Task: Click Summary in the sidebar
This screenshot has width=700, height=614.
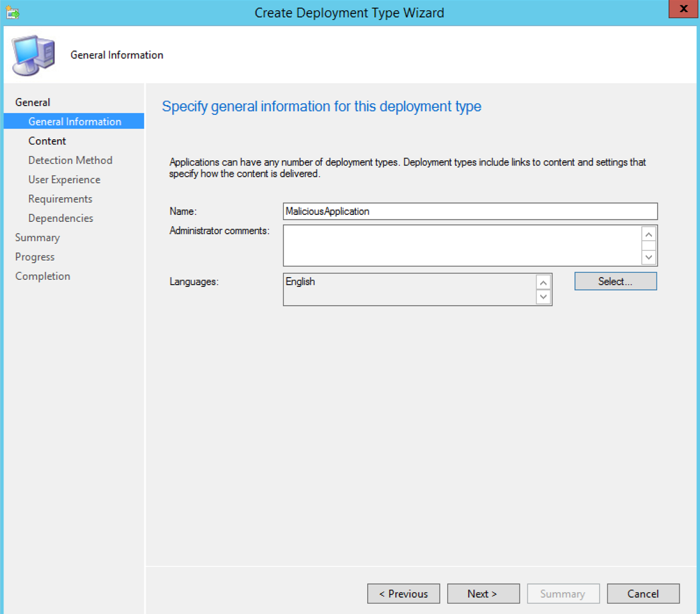Action: click(37, 238)
